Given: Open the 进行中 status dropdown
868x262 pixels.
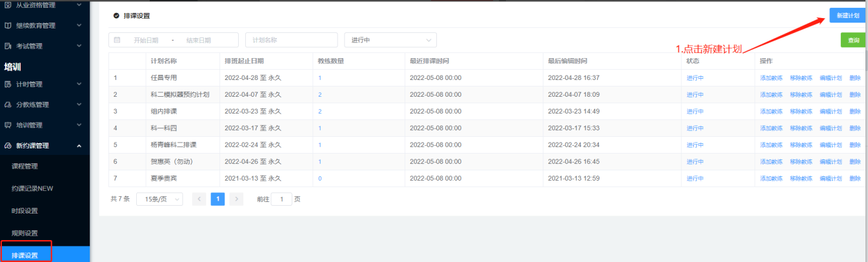Looking at the screenshot, I should (x=390, y=40).
